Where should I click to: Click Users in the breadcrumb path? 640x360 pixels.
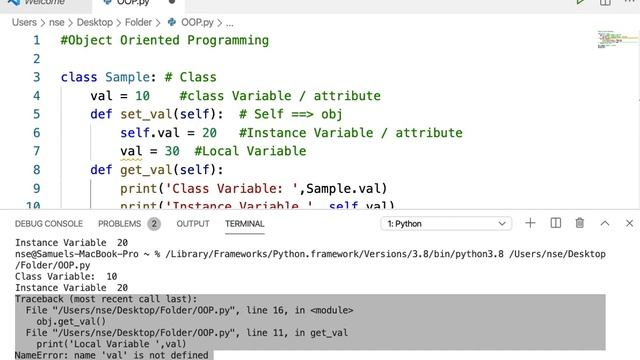click(24, 22)
